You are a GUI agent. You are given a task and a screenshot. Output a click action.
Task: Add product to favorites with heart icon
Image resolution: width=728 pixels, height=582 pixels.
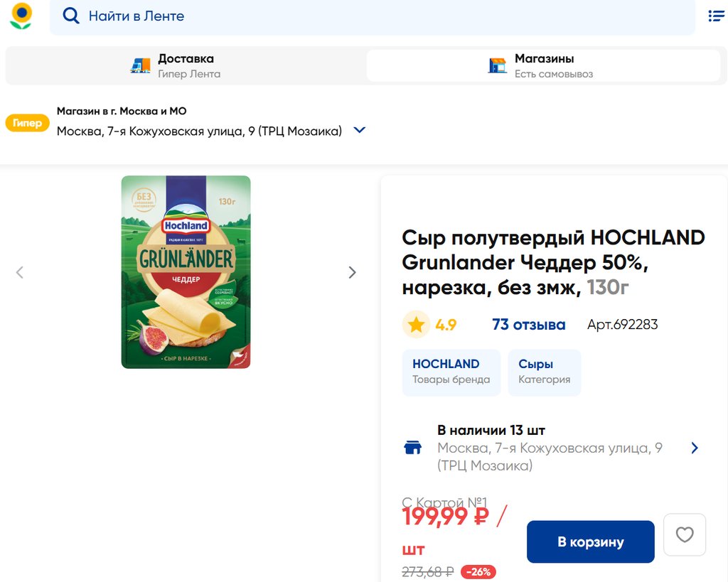click(684, 534)
